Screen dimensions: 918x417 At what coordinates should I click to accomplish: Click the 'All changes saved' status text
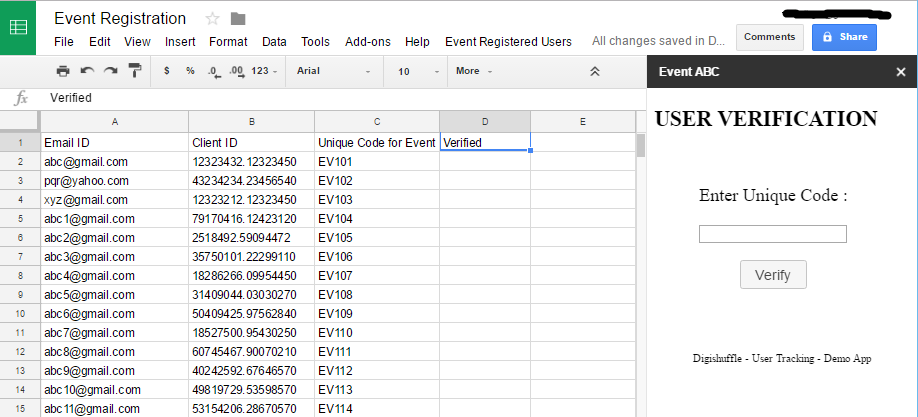click(x=658, y=41)
